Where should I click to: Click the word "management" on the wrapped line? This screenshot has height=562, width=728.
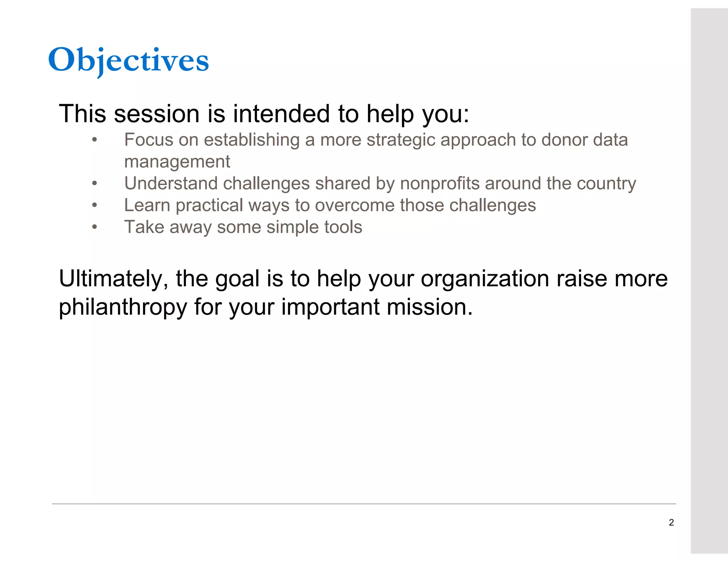[177, 162]
